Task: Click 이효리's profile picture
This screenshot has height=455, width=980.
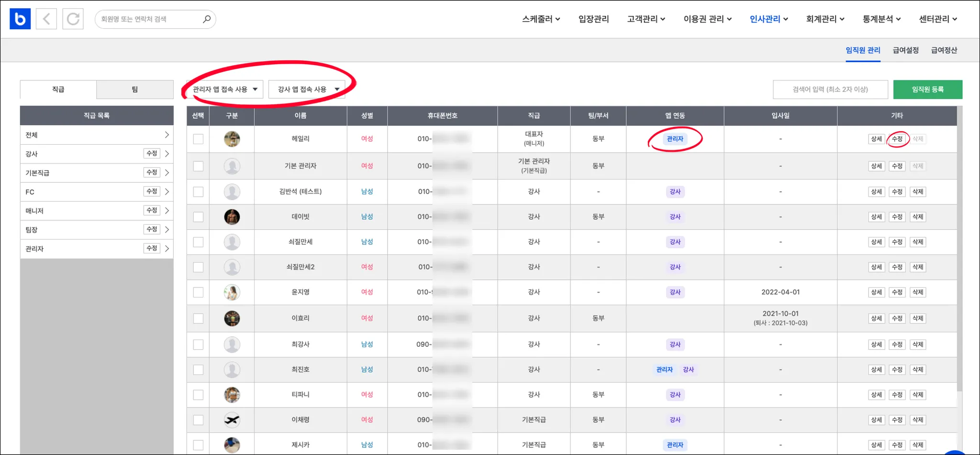Action: (232, 318)
